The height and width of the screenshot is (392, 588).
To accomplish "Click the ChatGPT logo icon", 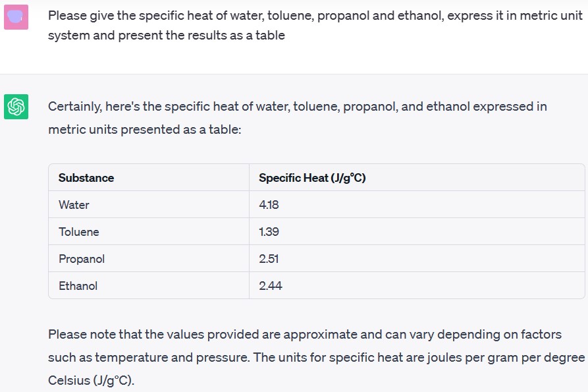I will 16,107.
